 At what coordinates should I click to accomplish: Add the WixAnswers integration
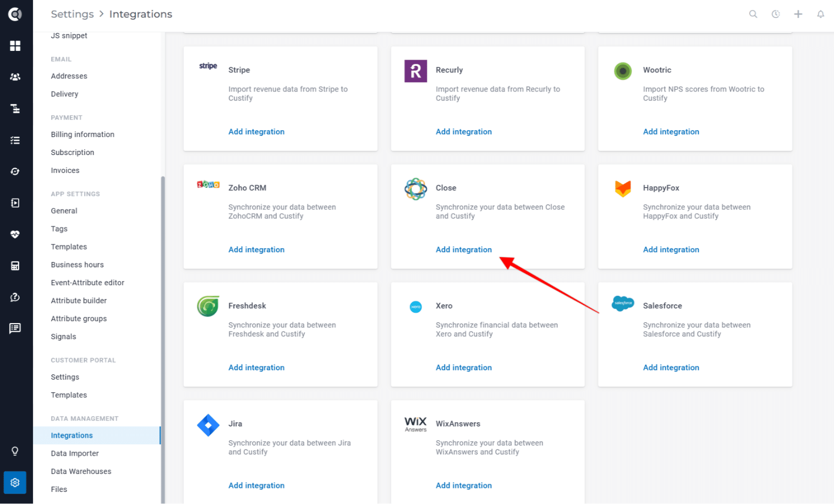tap(464, 486)
